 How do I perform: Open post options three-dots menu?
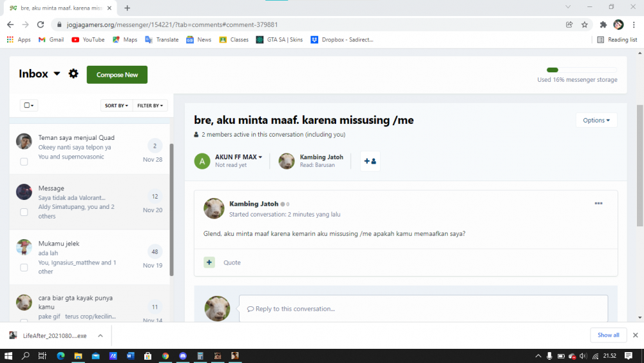(x=598, y=204)
